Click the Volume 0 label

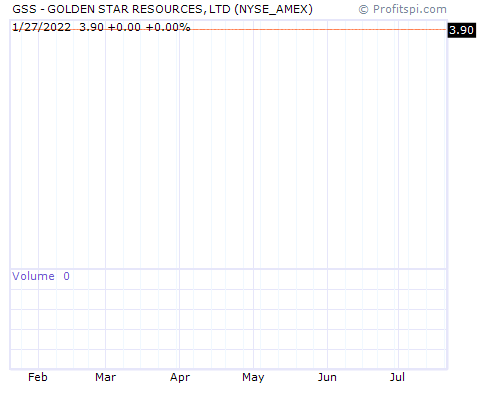(41, 276)
